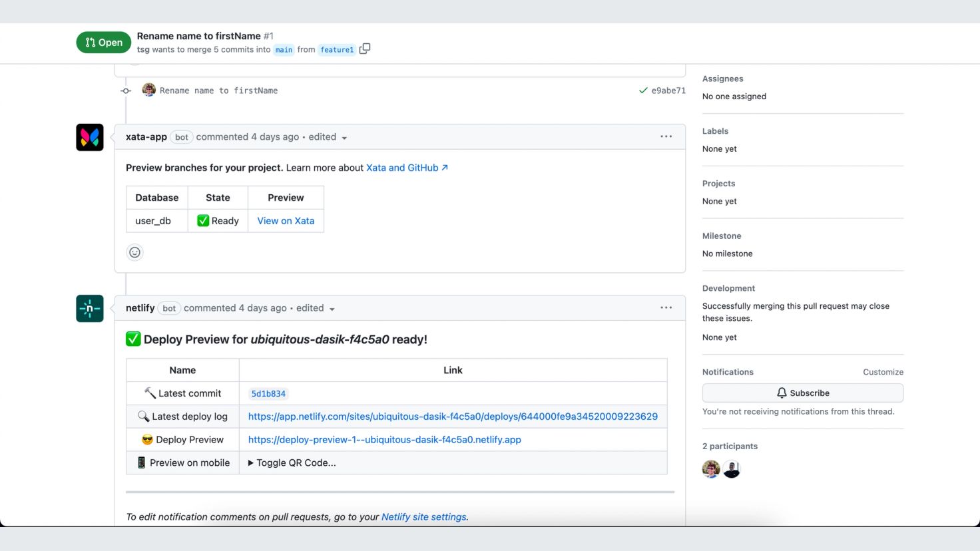Open the Development sidebar section
The image size is (980, 551).
[728, 289]
